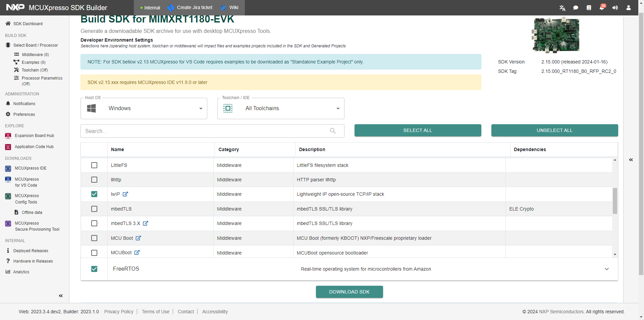Click the sound announcements speaker icon
This screenshot has width=644, height=320.
(615, 8)
